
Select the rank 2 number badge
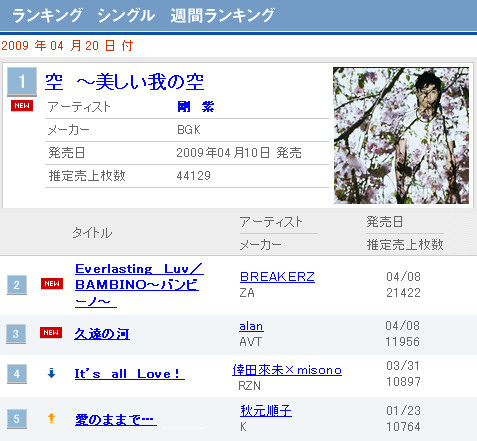17,285
